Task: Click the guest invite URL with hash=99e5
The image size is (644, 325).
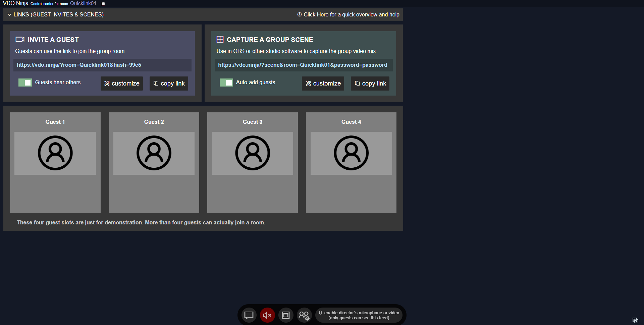Action: click(79, 65)
